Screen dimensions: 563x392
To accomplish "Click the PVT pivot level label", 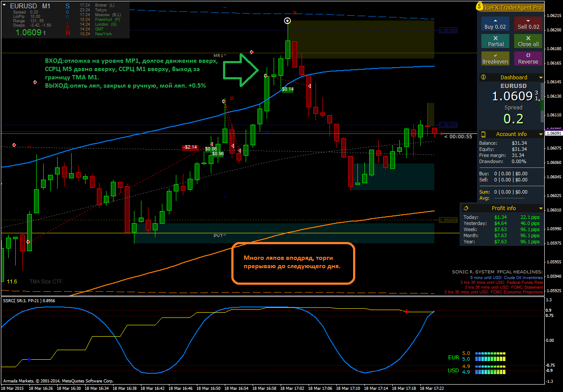I will click(x=220, y=235).
